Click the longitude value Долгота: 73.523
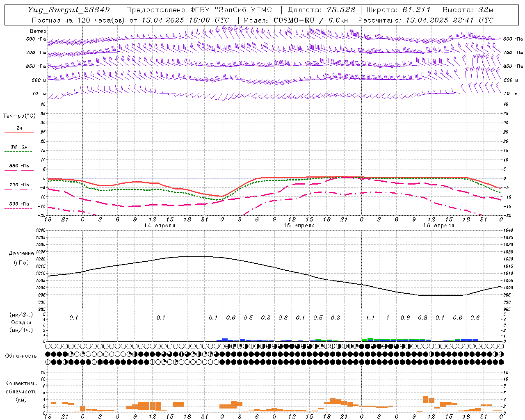525x420 pixels. [322, 10]
